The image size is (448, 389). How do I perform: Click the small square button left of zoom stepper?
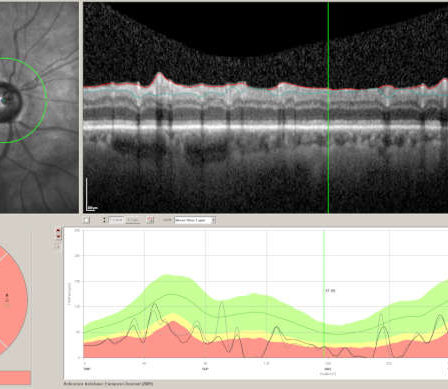click(86, 220)
